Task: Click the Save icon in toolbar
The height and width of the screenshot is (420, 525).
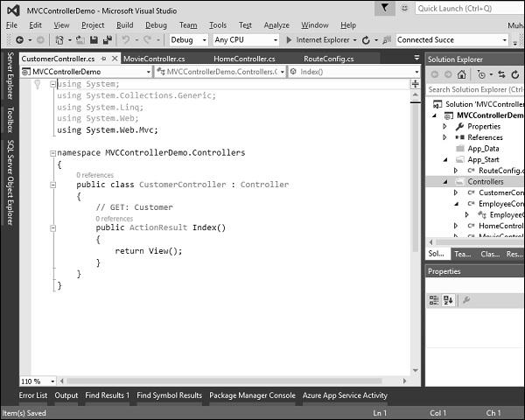Action: [94, 40]
